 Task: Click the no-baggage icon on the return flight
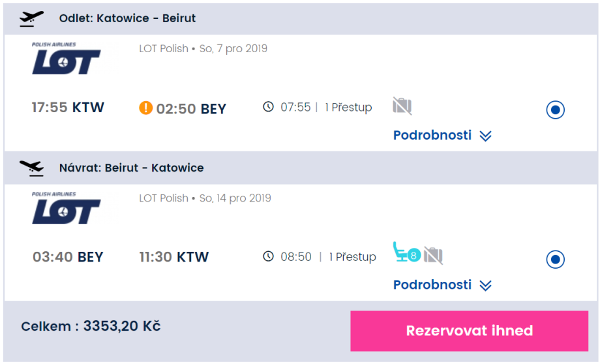433,255
